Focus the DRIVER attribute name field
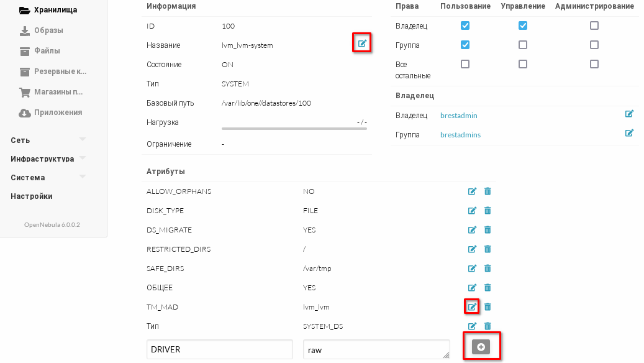The width and height of the screenshot is (644, 363). pyautogui.click(x=220, y=349)
